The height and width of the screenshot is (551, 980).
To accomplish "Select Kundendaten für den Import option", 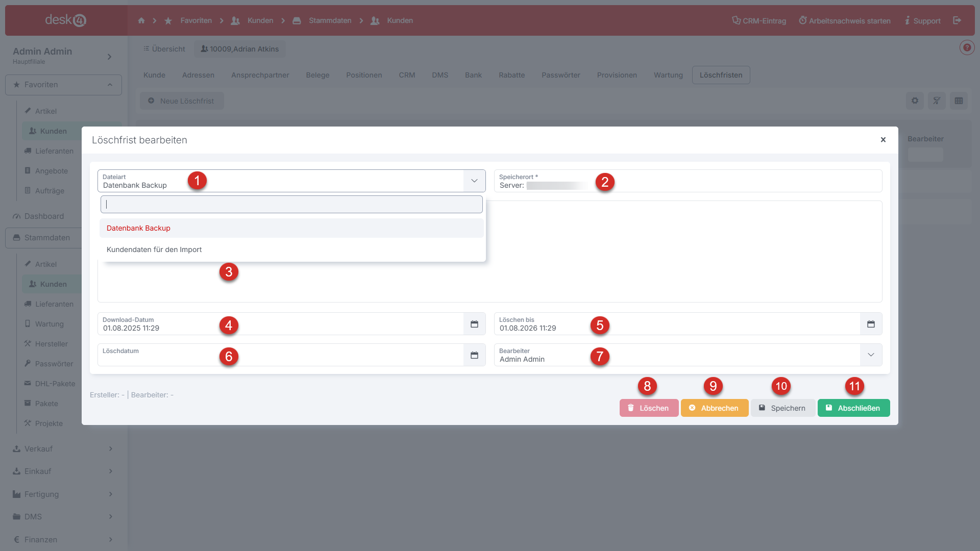I will [x=154, y=249].
